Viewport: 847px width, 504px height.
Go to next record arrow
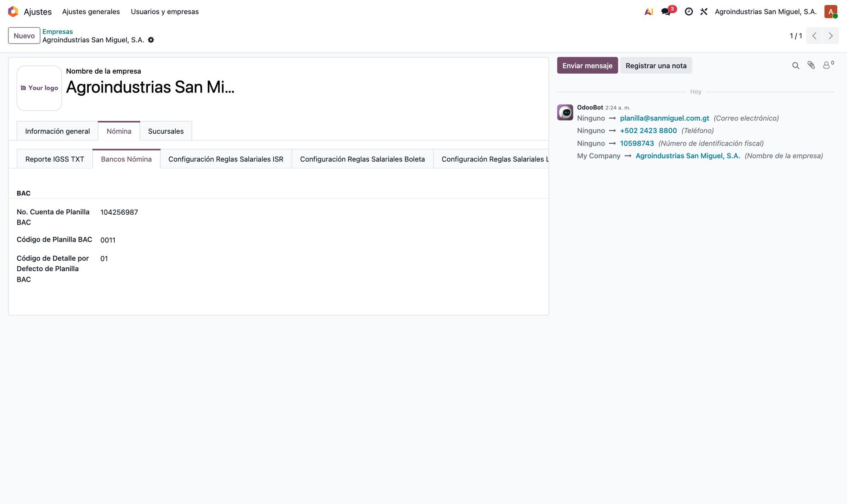point(831,36)
